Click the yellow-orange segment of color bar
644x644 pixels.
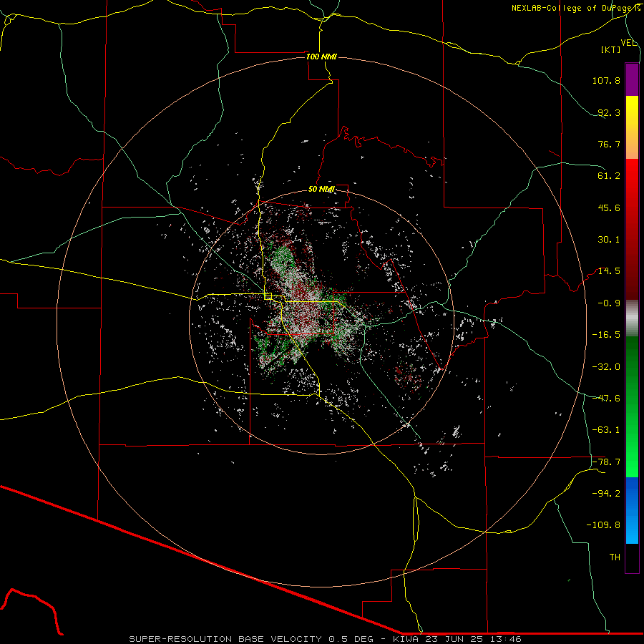[x=632, y=127]
